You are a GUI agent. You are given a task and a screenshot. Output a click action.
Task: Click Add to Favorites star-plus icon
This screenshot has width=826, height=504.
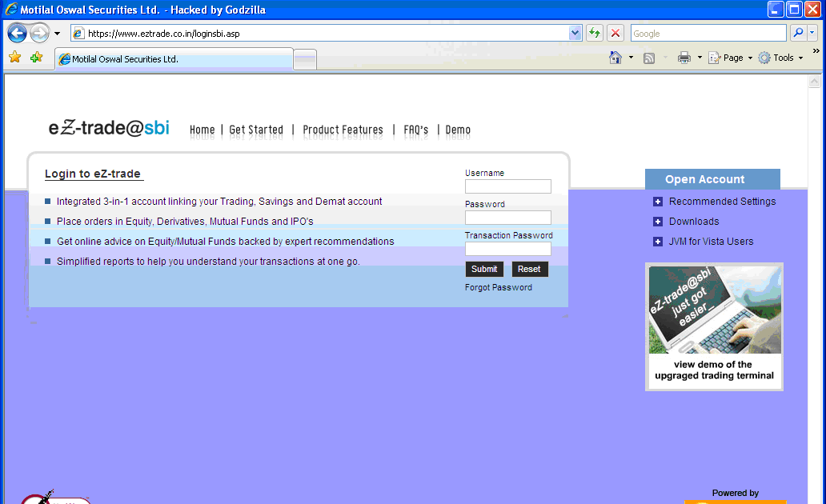pos(36,58)
